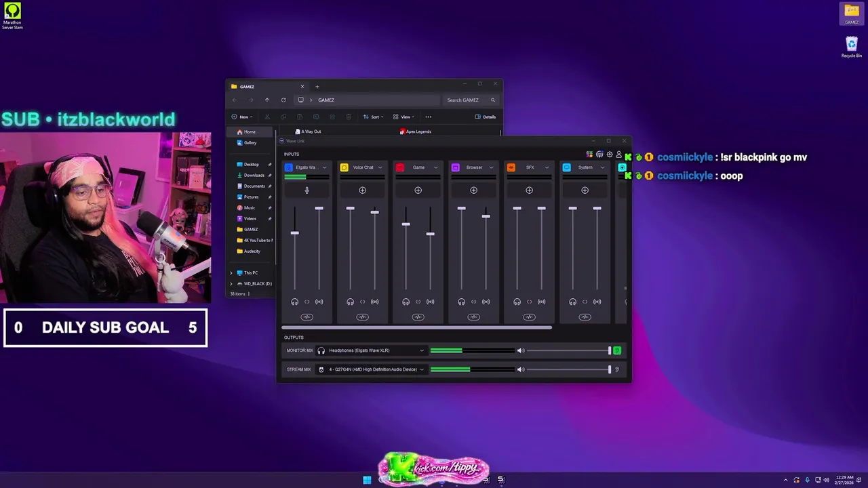Click the orange SFX channel icon

pyautogui.click(x=511, y=167)
